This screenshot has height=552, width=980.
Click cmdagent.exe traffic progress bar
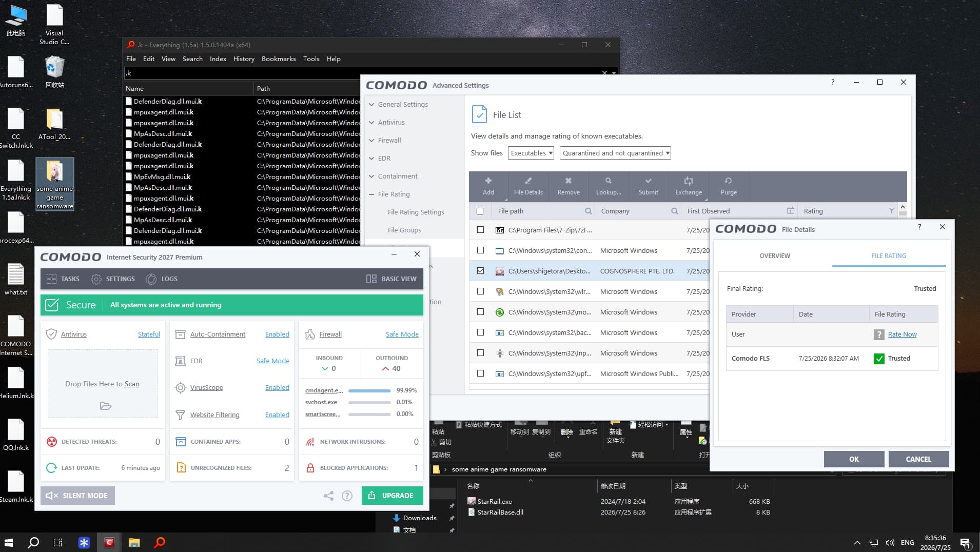(x=369, y=391)
